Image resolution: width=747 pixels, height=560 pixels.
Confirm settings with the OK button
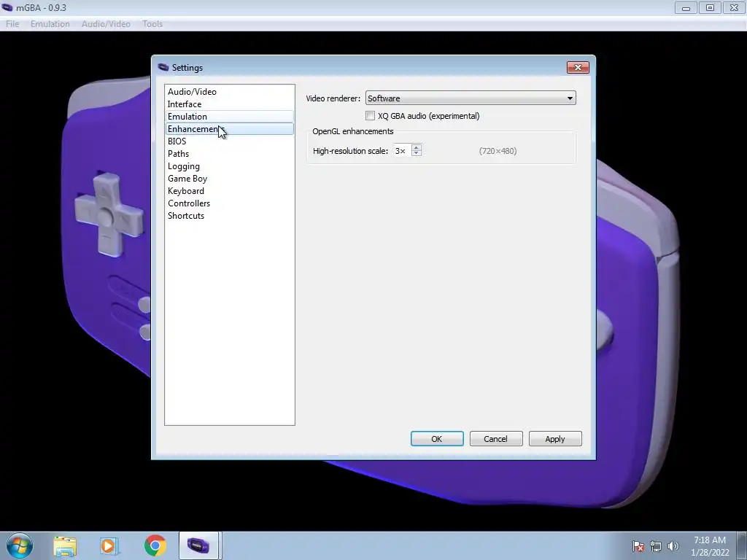(437, 438)
